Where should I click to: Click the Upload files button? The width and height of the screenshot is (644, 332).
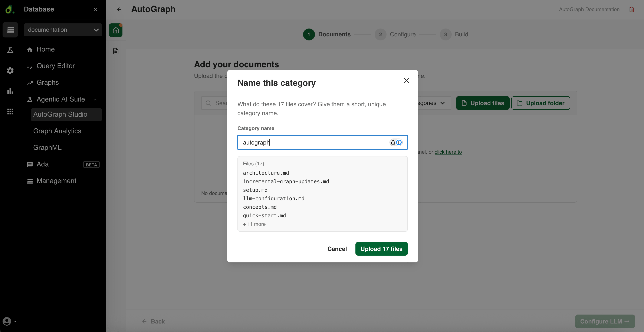click(483, 103)
